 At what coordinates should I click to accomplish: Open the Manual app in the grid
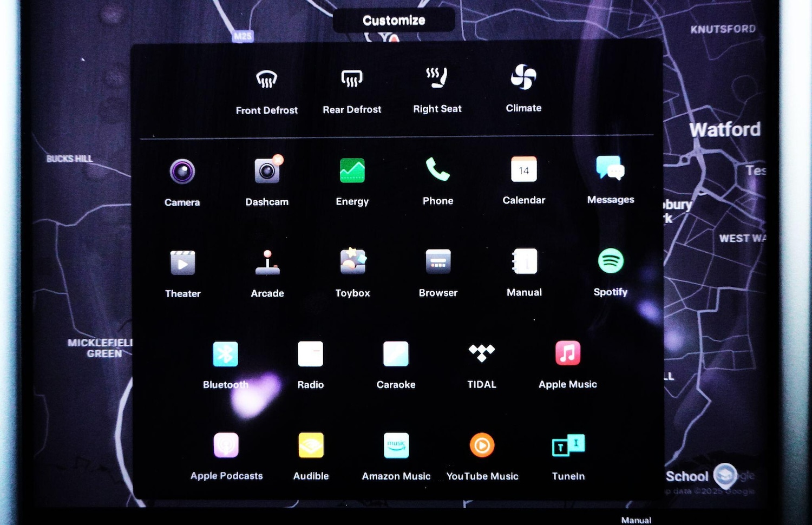(x=524, y=261)
